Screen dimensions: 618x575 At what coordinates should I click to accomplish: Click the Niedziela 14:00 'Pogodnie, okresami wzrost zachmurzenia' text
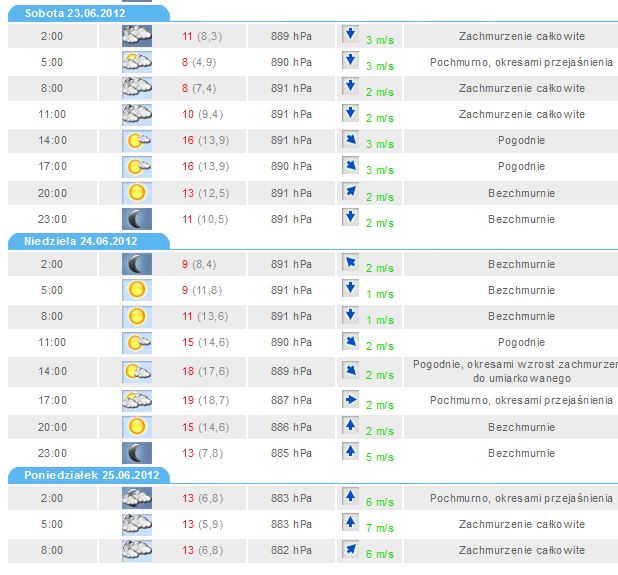[x=515, y=368]
